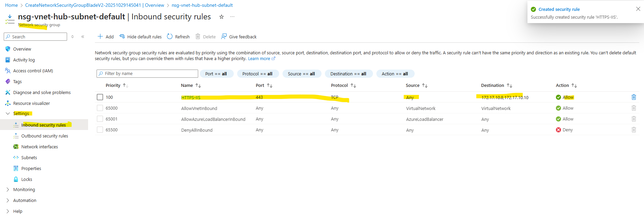Collapse the Settings section

tap(8, 113)
